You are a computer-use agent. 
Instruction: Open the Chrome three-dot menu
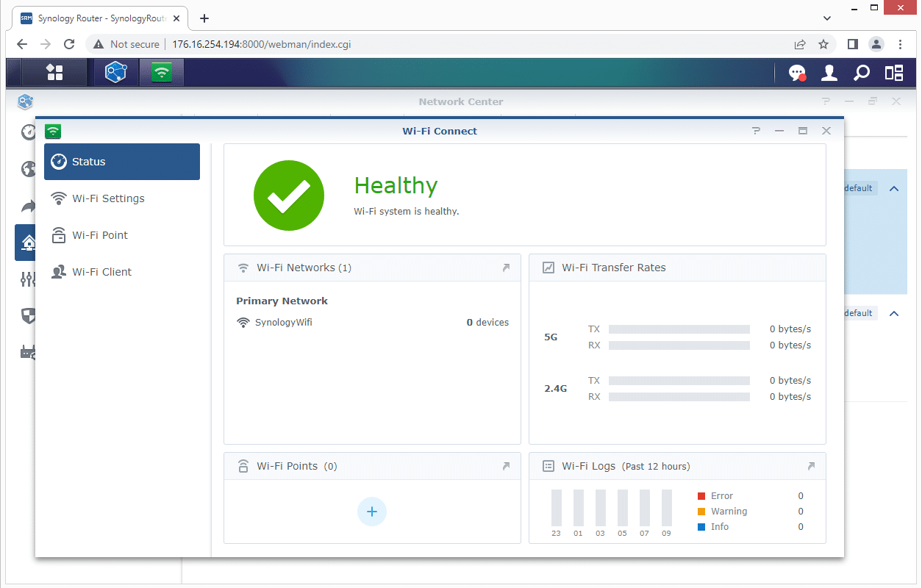pos(900,44)
